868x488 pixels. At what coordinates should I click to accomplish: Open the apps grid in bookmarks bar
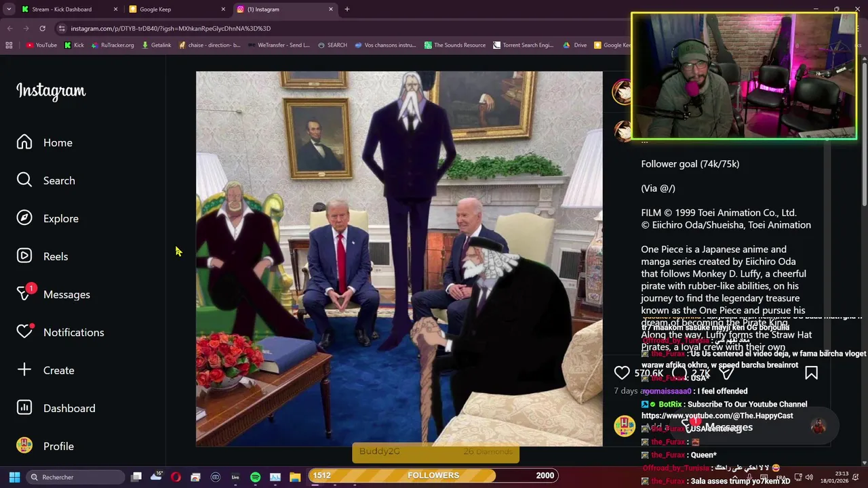[9, 45]
